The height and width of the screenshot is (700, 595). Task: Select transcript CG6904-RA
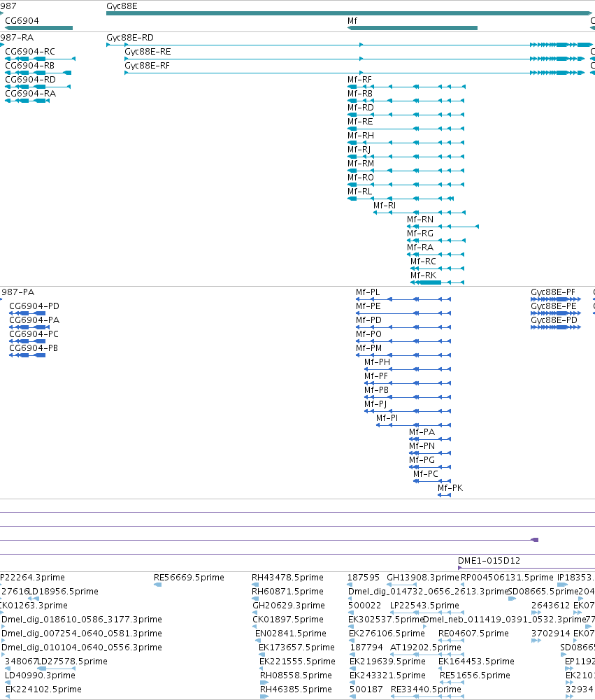(x=30, y=93)
